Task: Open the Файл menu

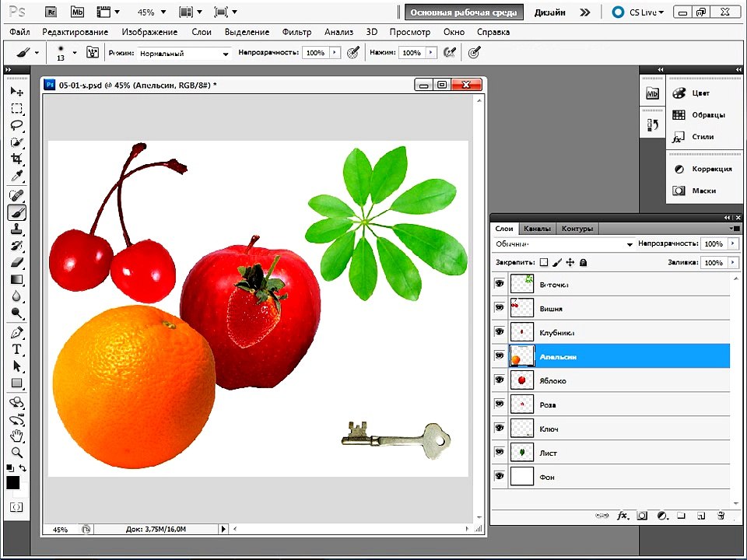Action: [x=19, y=32]
